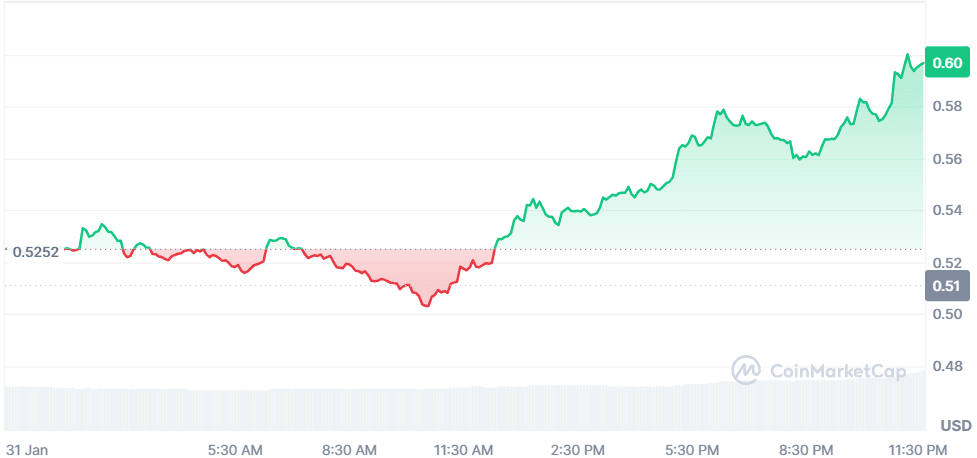Click the 0.58 price axis label
The image size is (977, 458).
[946, 106]
